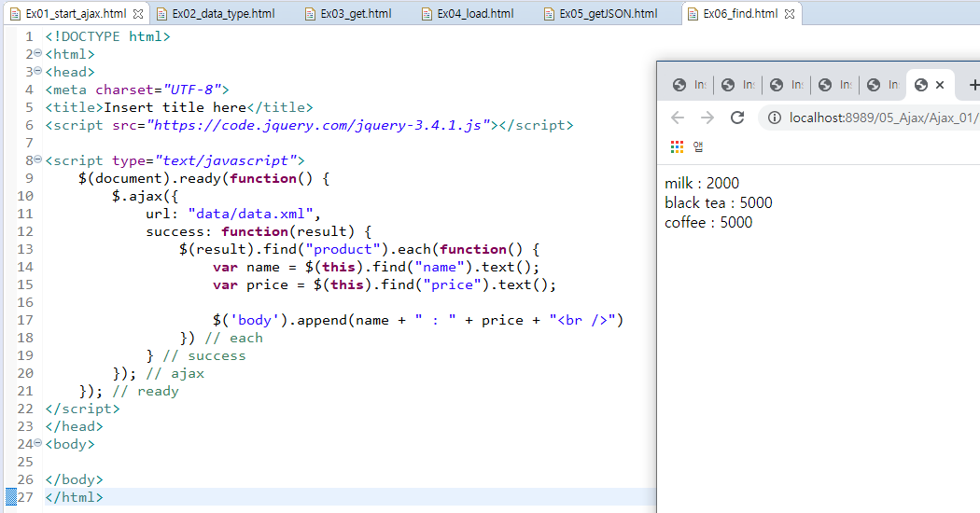Click the file icon on Ex04_load.html tab
The width and height of the screenshot is (980, 513).
[427, 14]
